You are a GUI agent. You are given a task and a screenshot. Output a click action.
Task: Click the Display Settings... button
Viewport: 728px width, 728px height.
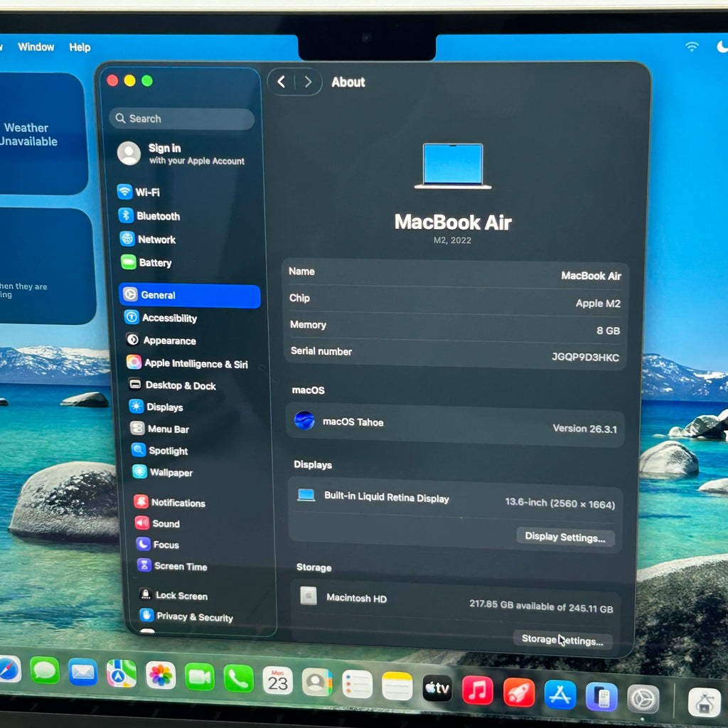point(565,537)
